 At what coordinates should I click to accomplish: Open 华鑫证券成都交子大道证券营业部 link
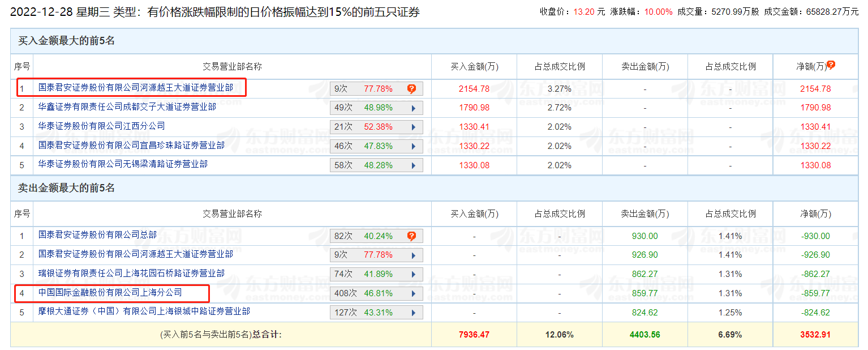[x=127, y=107]
